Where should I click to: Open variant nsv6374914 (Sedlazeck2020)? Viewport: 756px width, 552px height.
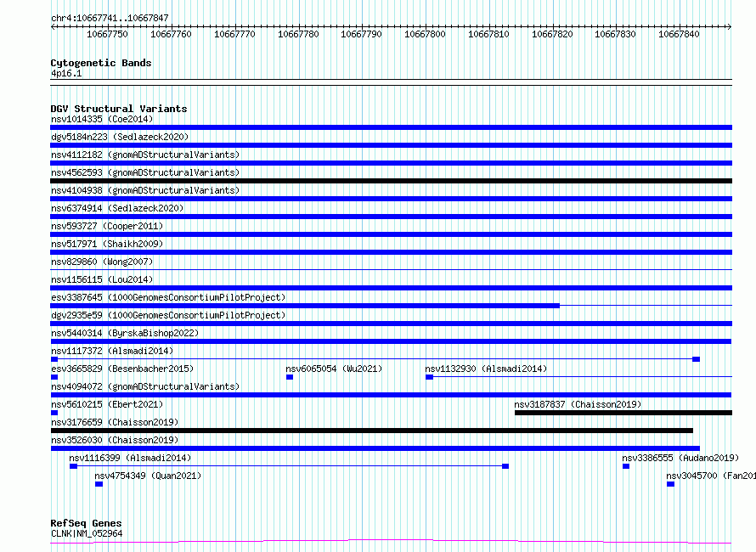pyautogui.click(x=117, y=208)
